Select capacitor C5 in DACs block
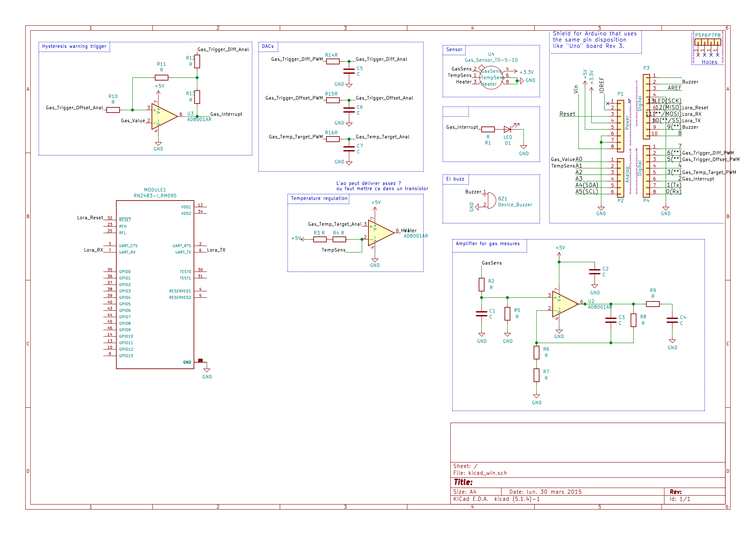Viewport: 756px width, 535px height. tap(349, 71)
